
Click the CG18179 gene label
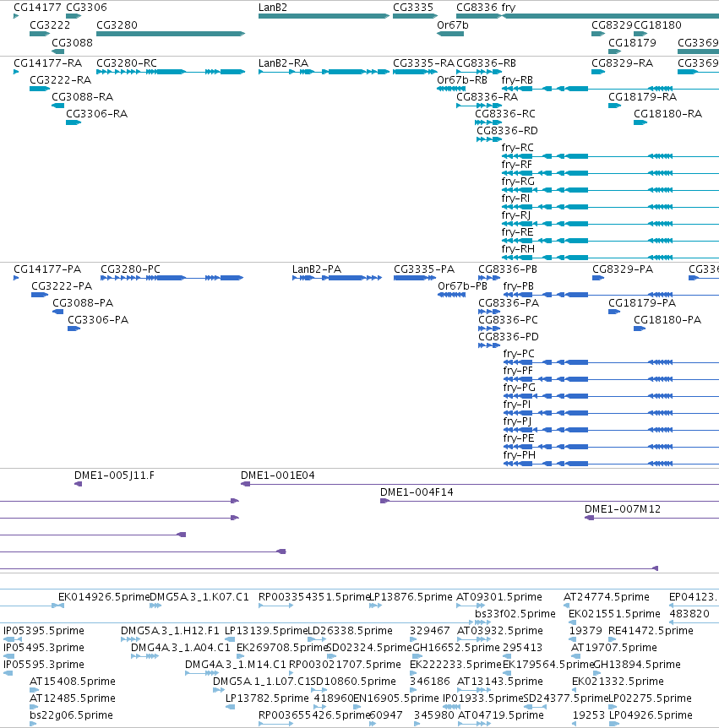pos(632,43)
